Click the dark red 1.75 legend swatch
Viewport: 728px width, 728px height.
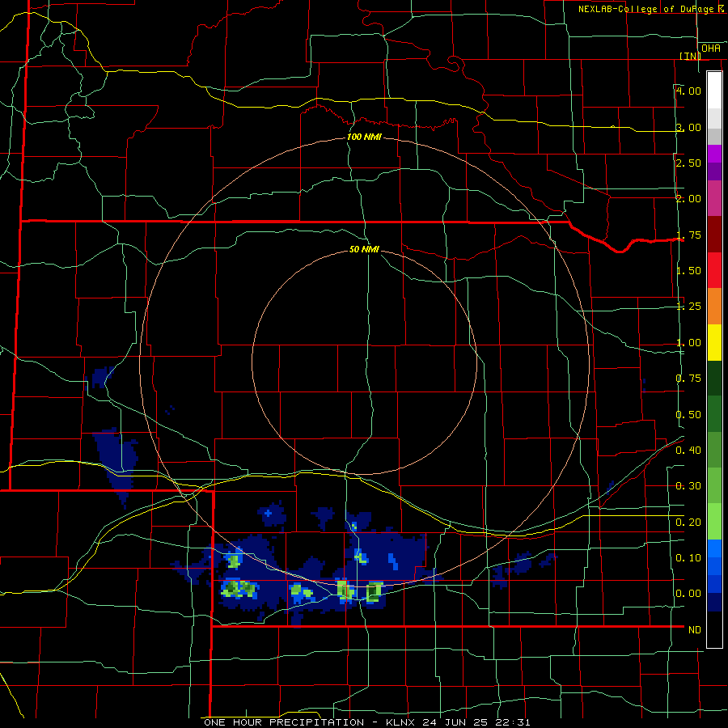click(x=714, y=235)
